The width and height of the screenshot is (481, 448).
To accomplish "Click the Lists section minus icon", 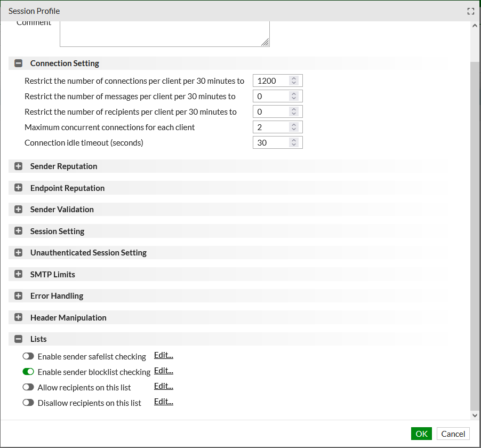I will tap(19, 339).
